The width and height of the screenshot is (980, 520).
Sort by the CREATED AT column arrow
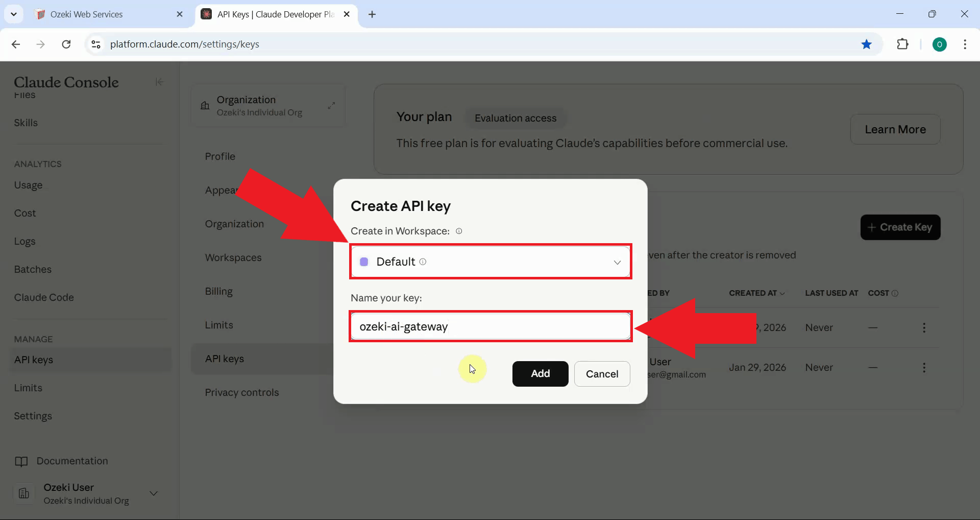coord(782,293)
